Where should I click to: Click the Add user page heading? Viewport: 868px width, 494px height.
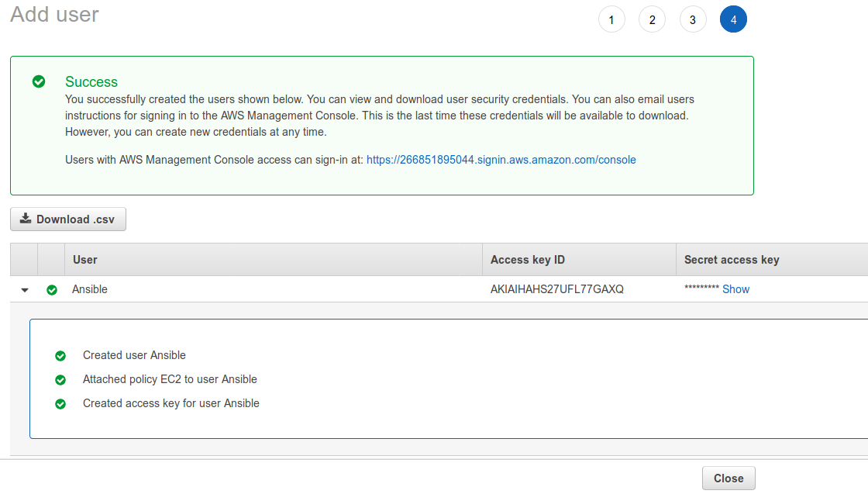pyautogui.click(x=54, y=15)
